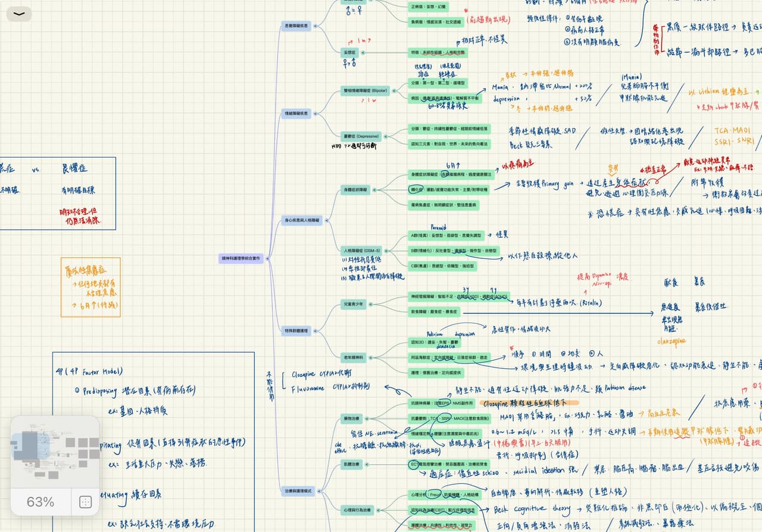762x532 pixels.
Task: Collapse the 思覺障礙疾患 branch arrow
Action: [316, 26]
